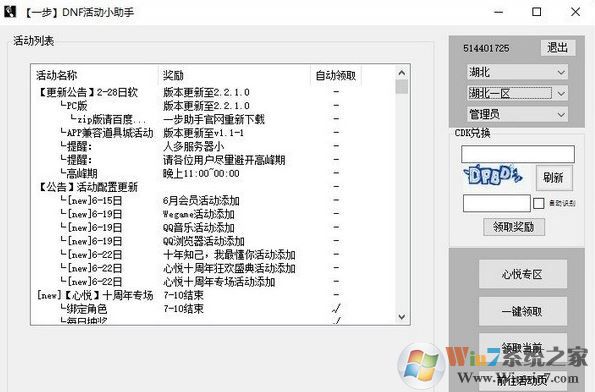Click the activity list scrollbar thumb

[402, 87]
